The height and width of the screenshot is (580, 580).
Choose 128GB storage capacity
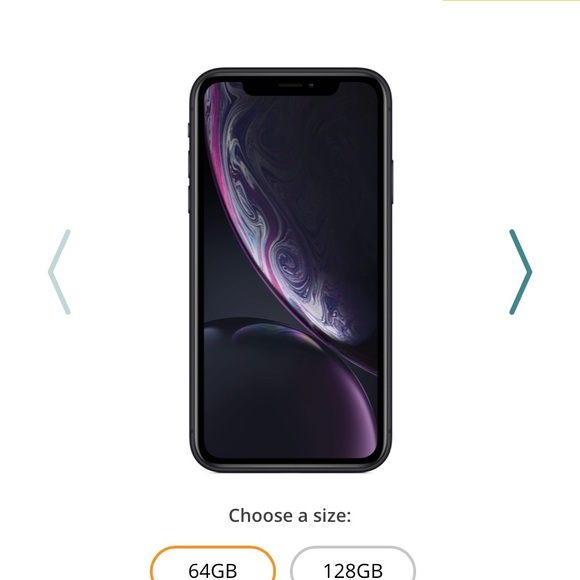(x=353, y=563)
